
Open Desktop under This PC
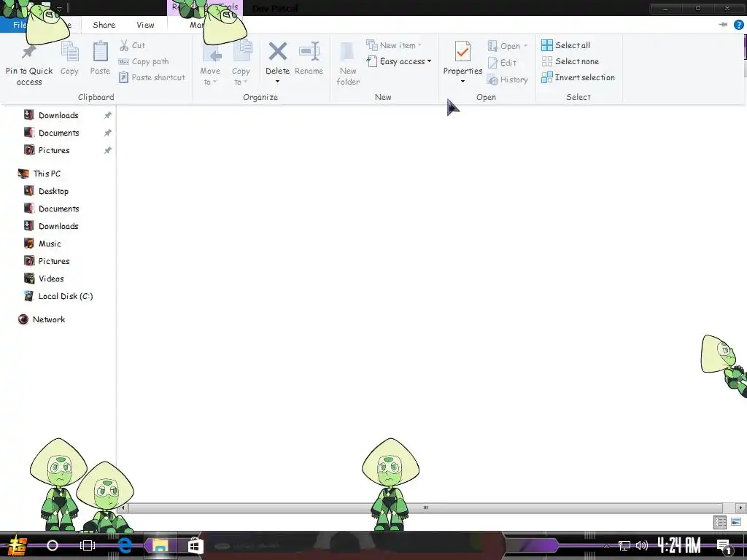pos(53,191)
